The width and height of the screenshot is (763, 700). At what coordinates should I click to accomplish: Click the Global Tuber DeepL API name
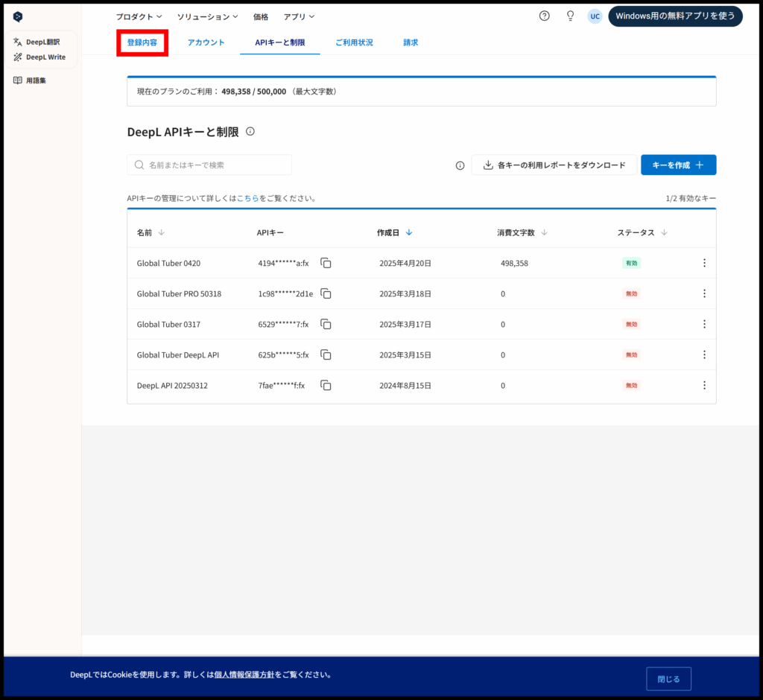coord(178,355)
